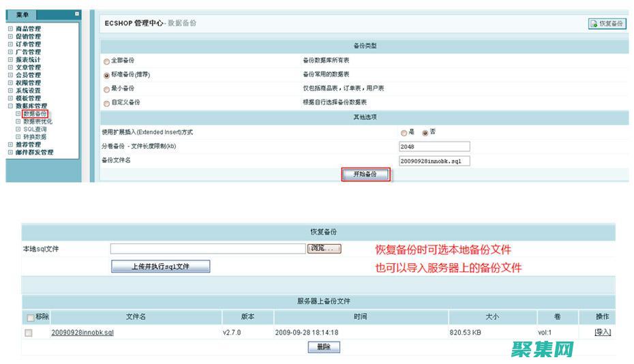The height and width of the screenshot is (364, 634).
Task: Click the 恢复备份 restore icon button
Action: [x=607, y=24]
